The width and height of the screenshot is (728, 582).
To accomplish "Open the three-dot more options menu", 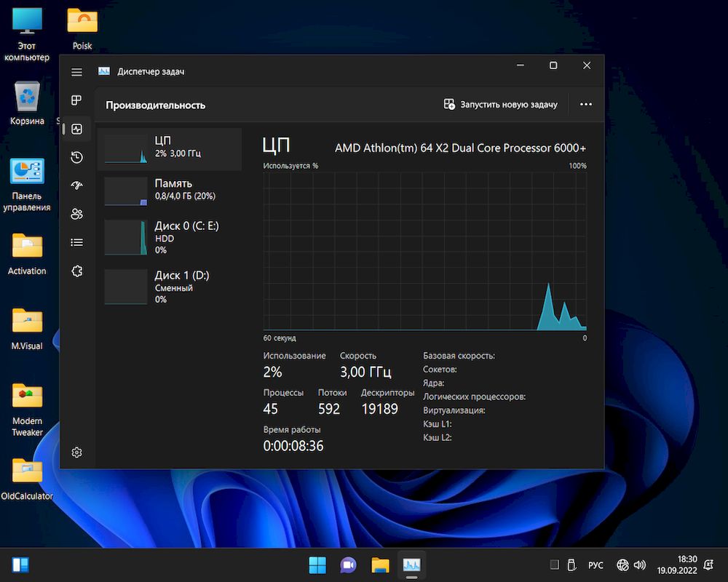I will (x=585, y=105).
